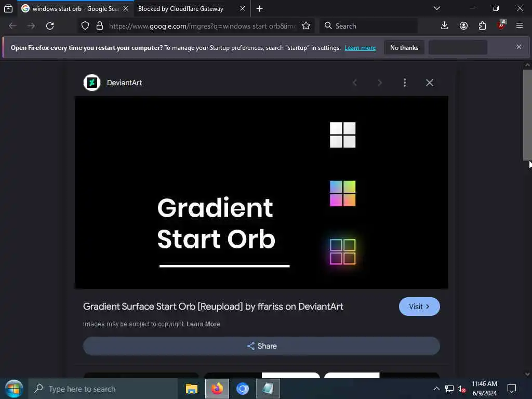This screenshot has height=399, width=532.
Task: Open the gray notepad-like taskbar app
Action: tap(268, 389)
